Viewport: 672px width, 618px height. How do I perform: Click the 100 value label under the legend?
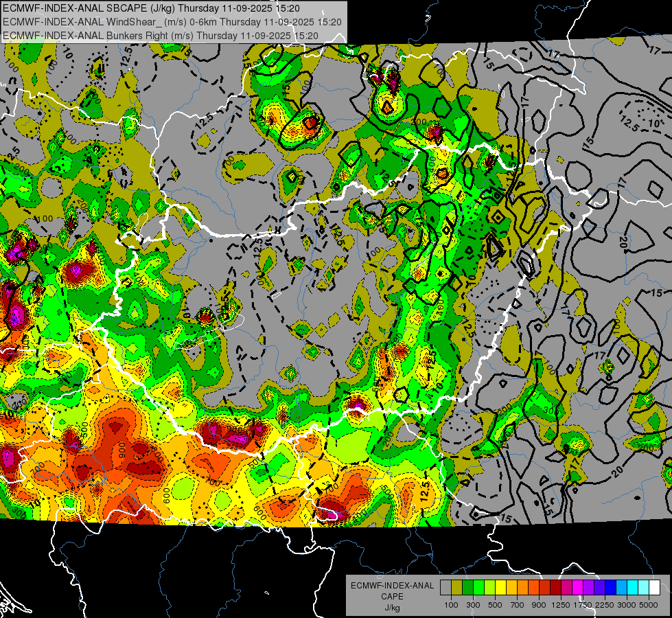click(x=451, y=605)
